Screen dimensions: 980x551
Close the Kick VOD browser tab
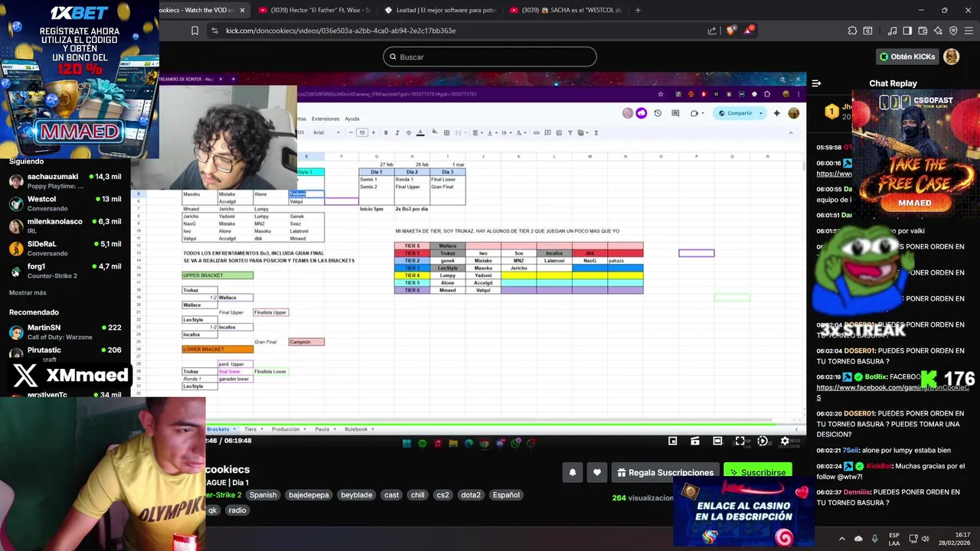click(243, 10)
